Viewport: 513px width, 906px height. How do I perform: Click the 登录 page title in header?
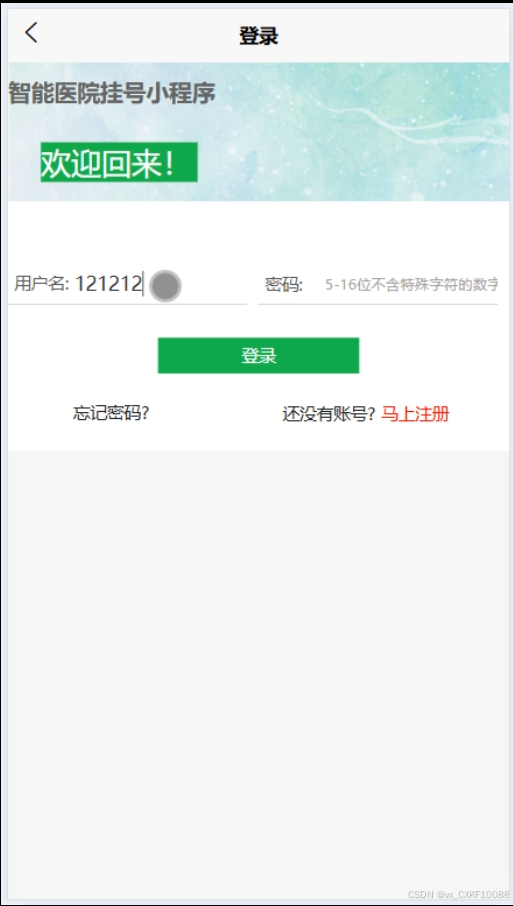point(259,36)
